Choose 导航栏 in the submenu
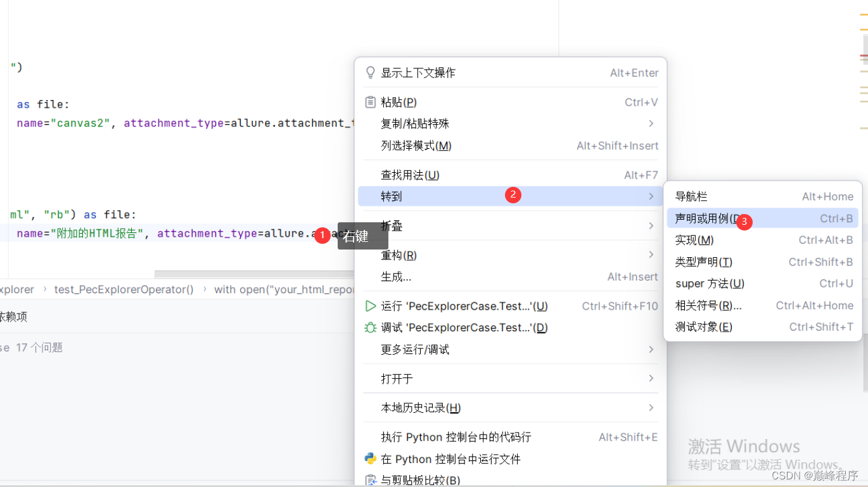 click(x=763, y=197)
